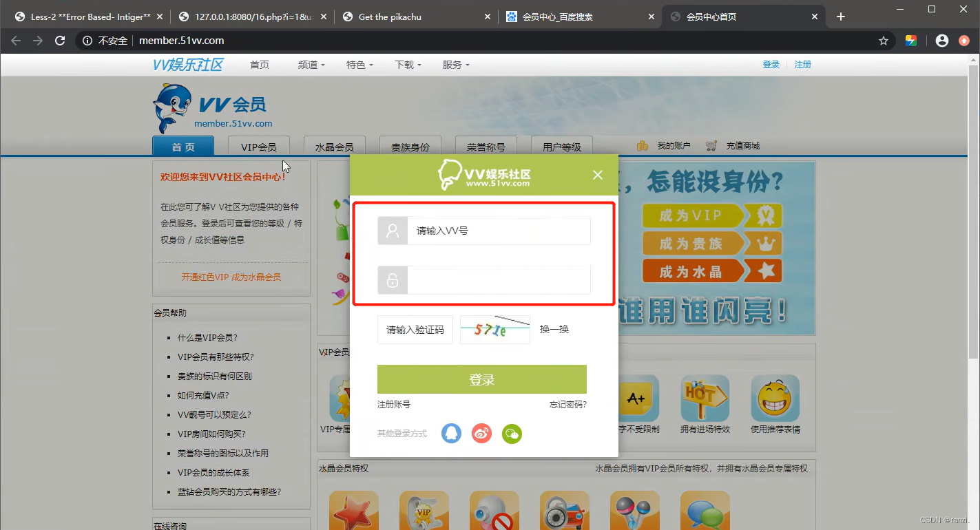
Task: Click browser back arrow
Action: click(x=16, y=41)
